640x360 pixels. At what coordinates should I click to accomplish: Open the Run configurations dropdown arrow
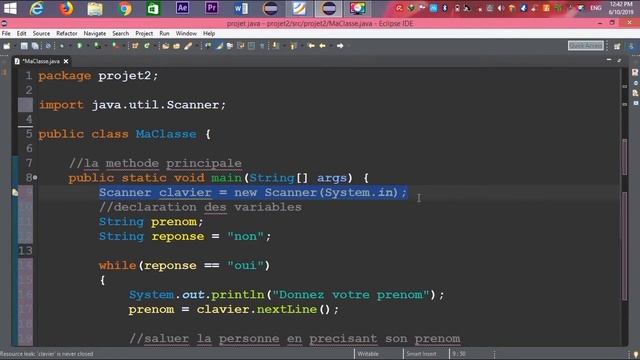click(88, 46)
